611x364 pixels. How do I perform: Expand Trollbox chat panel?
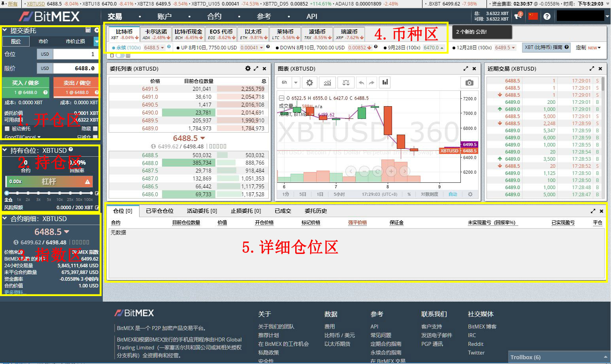[x=559, y=357]
